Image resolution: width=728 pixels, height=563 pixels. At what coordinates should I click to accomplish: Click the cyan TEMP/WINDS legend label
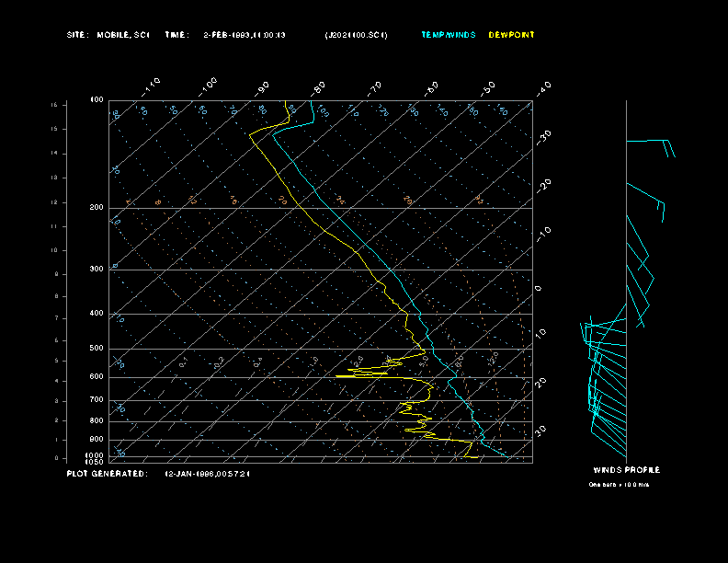coord(449,35)
